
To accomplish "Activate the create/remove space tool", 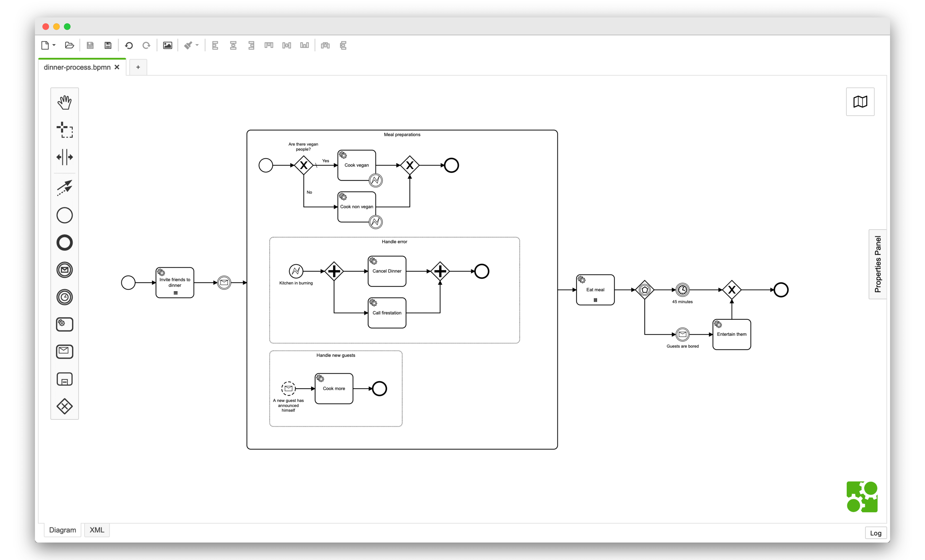I will coord(65,157).
